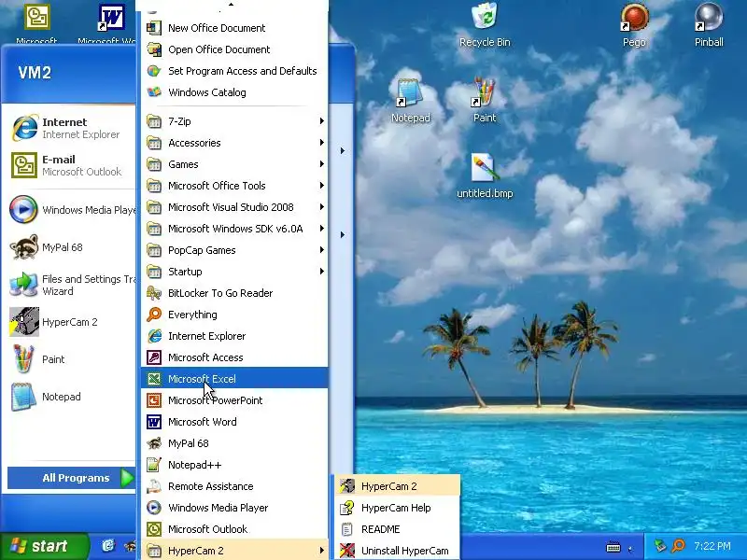Click the Everything search icon in programs list
The width and height of the screenshot is (747, 560).
[x=154, y=315]
